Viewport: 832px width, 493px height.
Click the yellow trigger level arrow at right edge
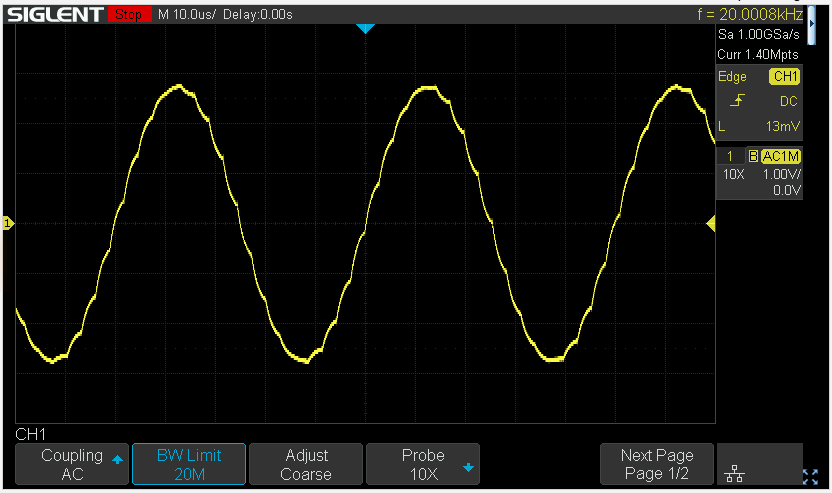pos(710,224)
